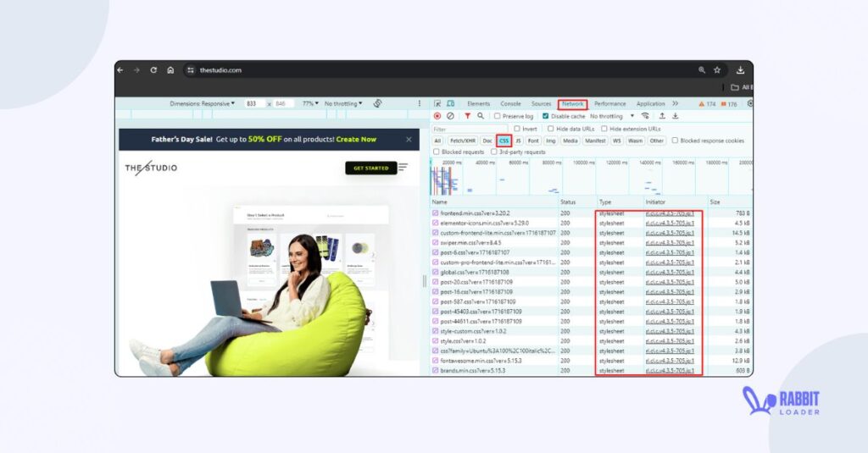
Task: Switch to the Sources tab
Action: [x=541, y=103]
